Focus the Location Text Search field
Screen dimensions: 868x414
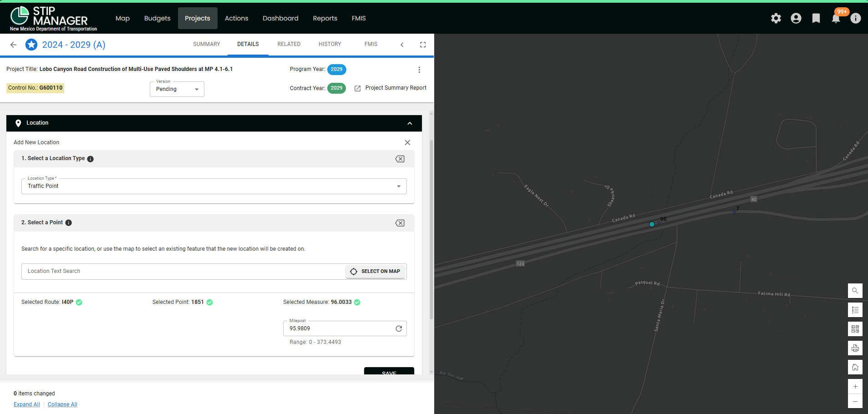[183, 272]
